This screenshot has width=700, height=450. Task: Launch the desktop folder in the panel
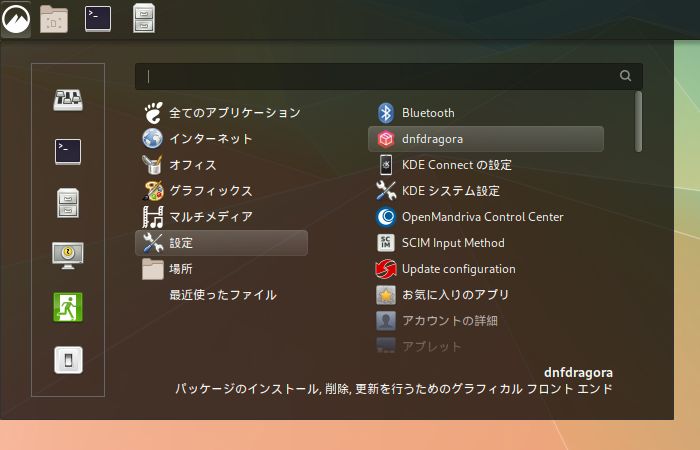[x=54, y=19]
